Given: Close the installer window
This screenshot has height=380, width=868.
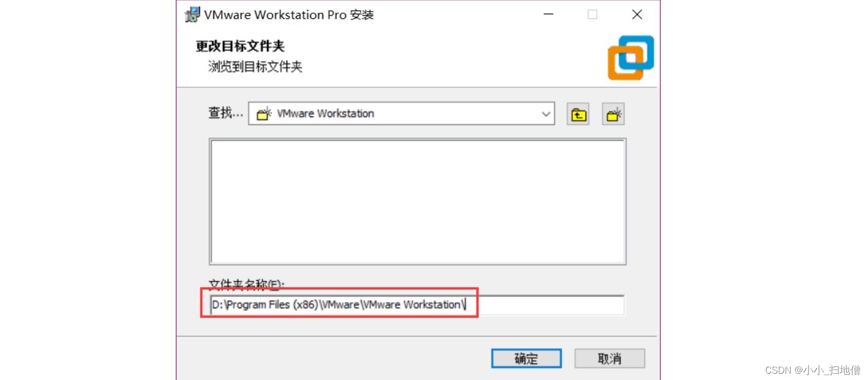Looking at the screenshot, I should point(637,15).
